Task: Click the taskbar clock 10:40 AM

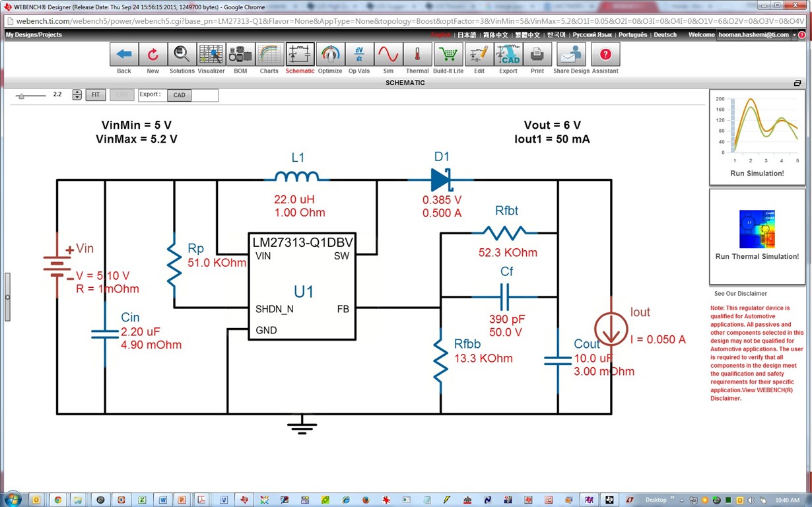Action: point(789,500)
